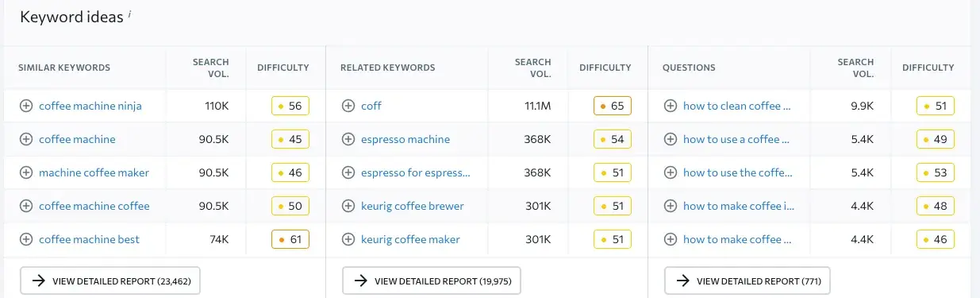980x298 pixels.
Task: Open question 'how to make coffee i...'
Action: click(739, 206)
